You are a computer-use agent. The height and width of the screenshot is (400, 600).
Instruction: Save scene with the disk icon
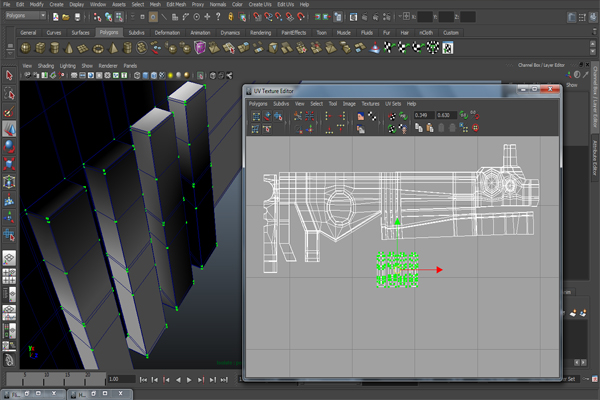click(77, 17)
